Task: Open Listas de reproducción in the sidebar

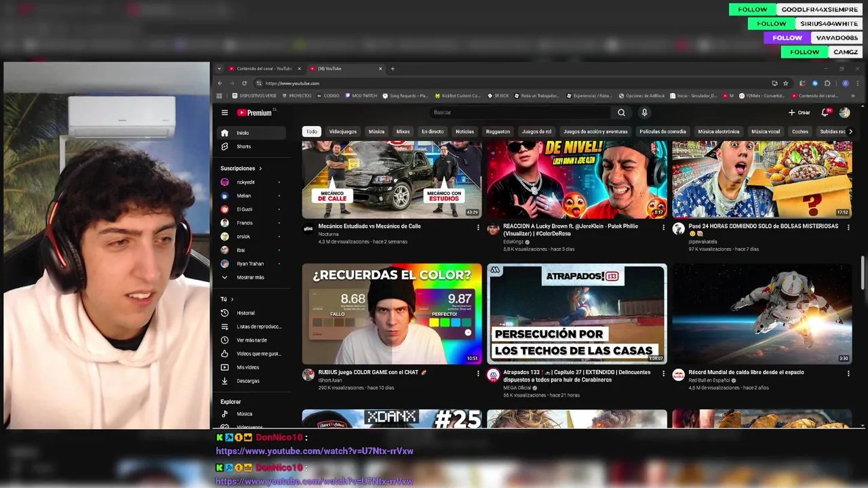Action: [252, 327]
